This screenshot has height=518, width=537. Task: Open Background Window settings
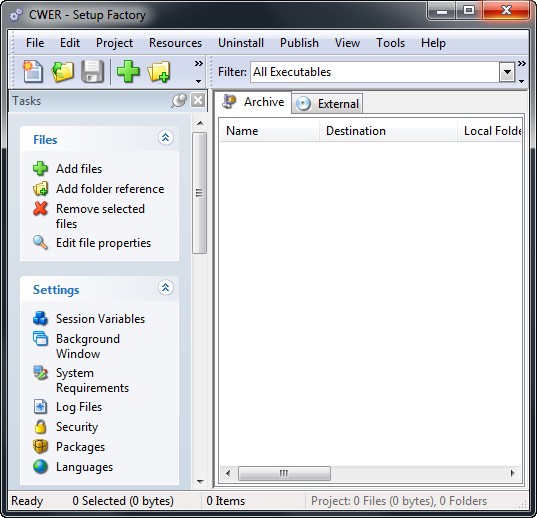pos(88,346)
